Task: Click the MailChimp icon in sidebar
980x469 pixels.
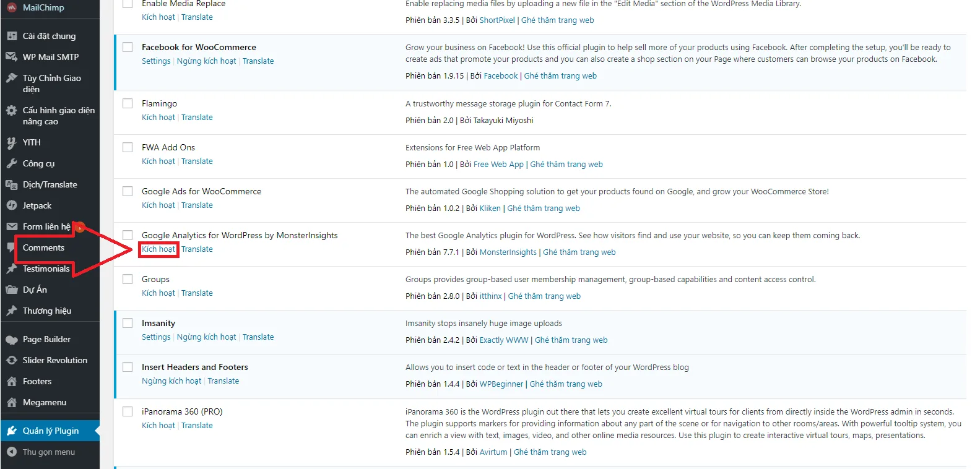Action: pos(12,7)
